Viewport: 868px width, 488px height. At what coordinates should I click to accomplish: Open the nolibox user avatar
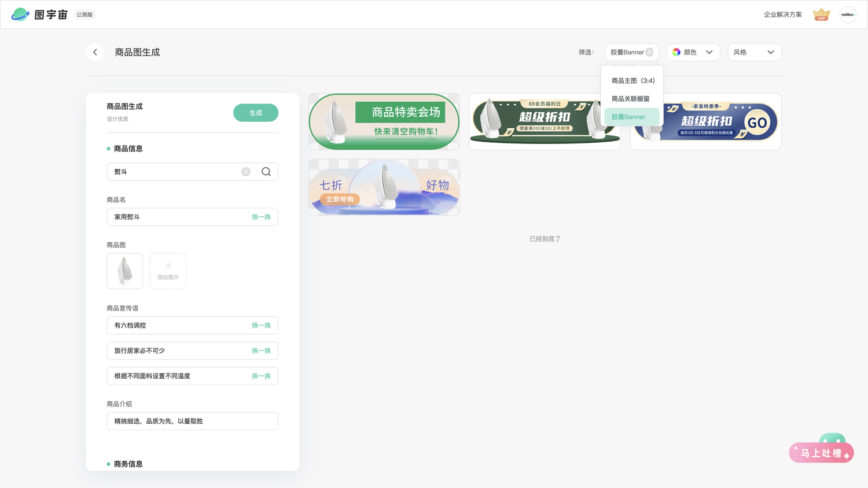coord(848,14)
